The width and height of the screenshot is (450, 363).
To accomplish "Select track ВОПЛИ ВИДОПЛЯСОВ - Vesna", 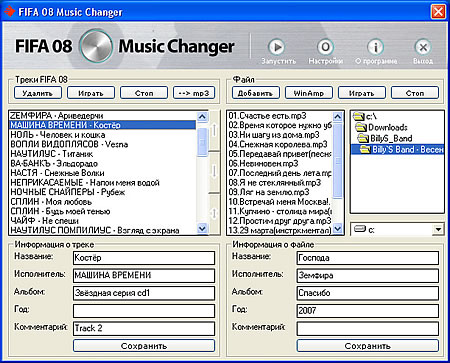I will tap(103, 144).
